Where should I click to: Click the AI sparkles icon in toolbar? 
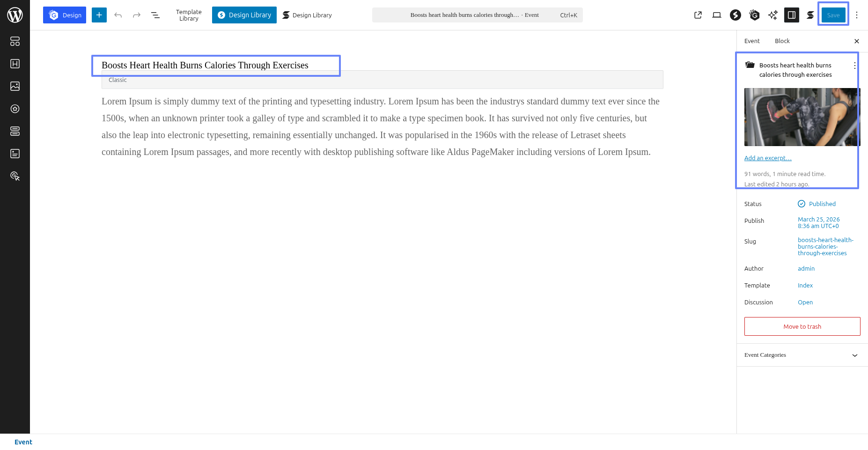773,15
